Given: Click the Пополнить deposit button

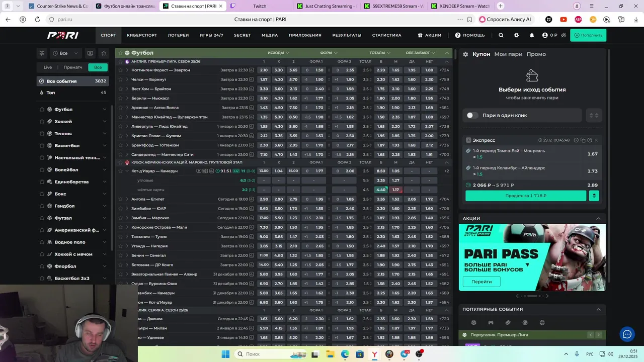Looking at the screenshot, I should pos(588,35).
